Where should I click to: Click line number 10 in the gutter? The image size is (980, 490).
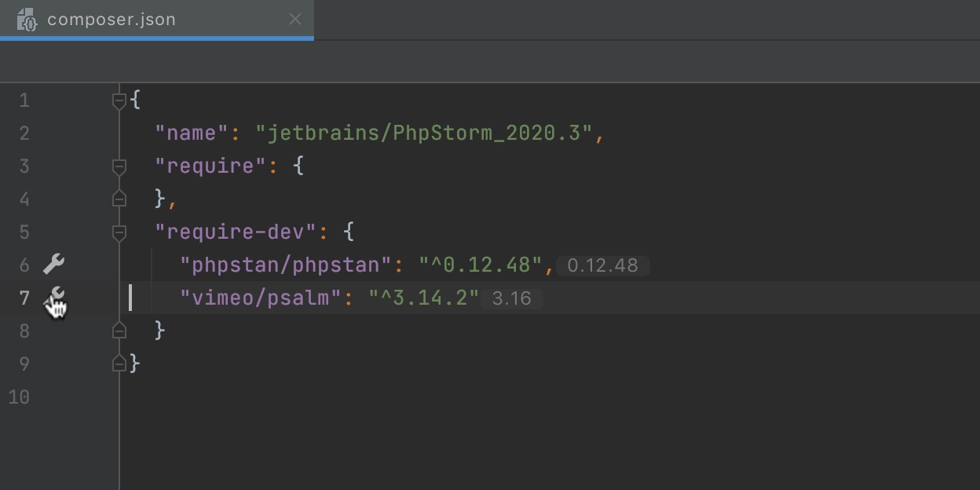click(19, 397)
